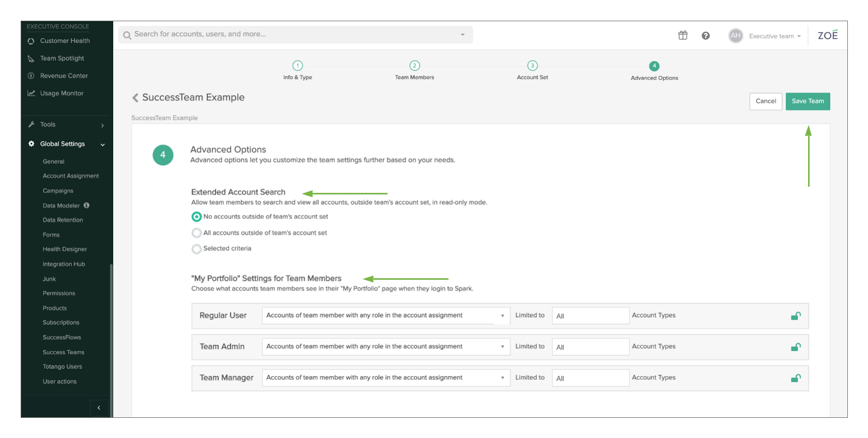Viewport: 868px width, 438px height.
Task: Expand the Tools menu chevron
Action: tap(103, 125)
